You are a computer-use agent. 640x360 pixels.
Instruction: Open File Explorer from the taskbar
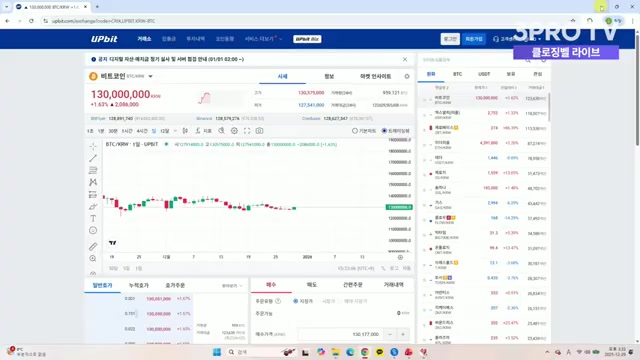pyautogui.click(x=336, y=352)
